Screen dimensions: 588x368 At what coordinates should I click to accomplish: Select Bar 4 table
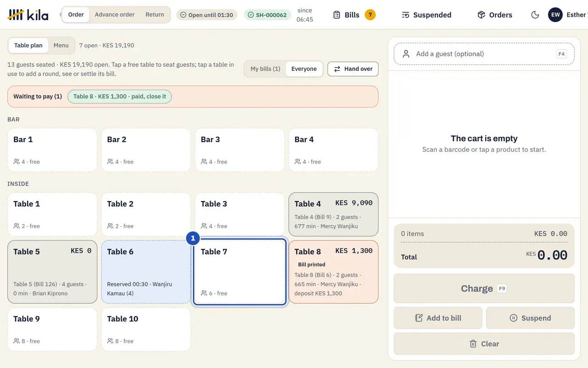pos(334,150)
